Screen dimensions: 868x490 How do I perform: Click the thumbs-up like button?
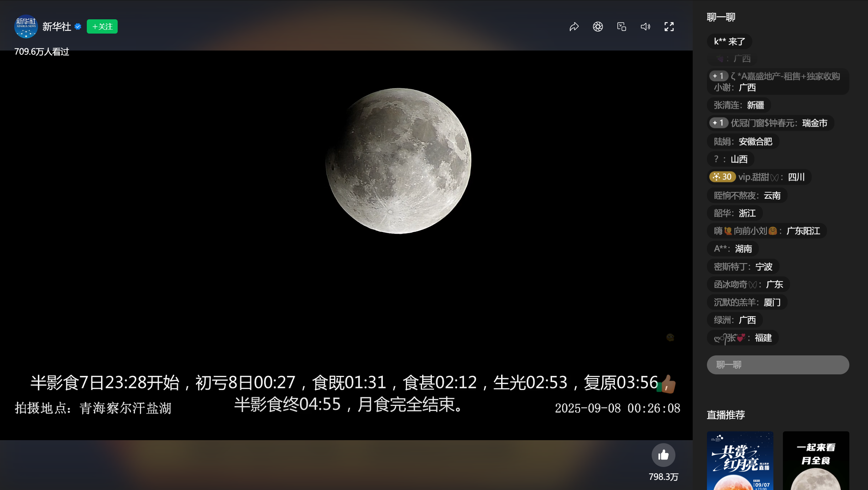[663, 455]
